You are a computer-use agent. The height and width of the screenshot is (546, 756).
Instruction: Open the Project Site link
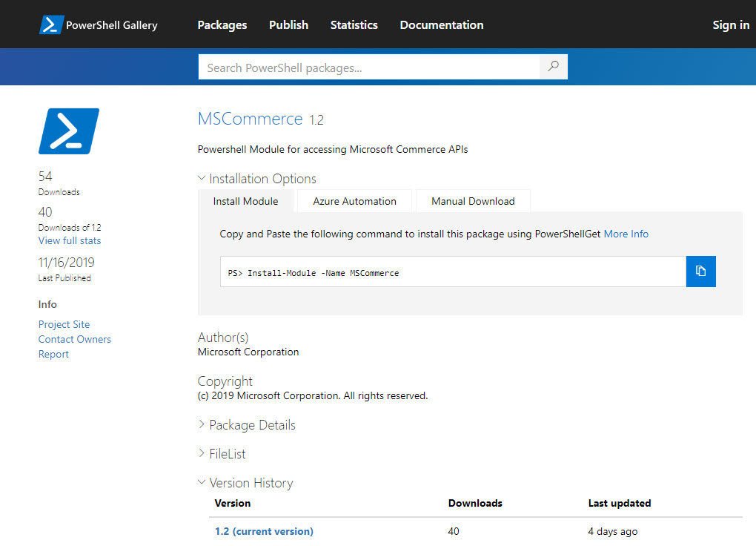click(x=64, y=324)
